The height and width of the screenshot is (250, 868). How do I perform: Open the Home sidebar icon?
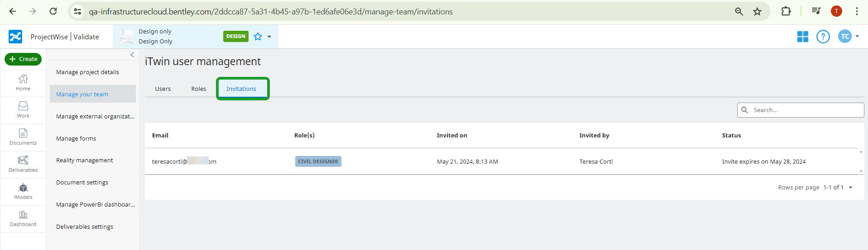point(23,80)
